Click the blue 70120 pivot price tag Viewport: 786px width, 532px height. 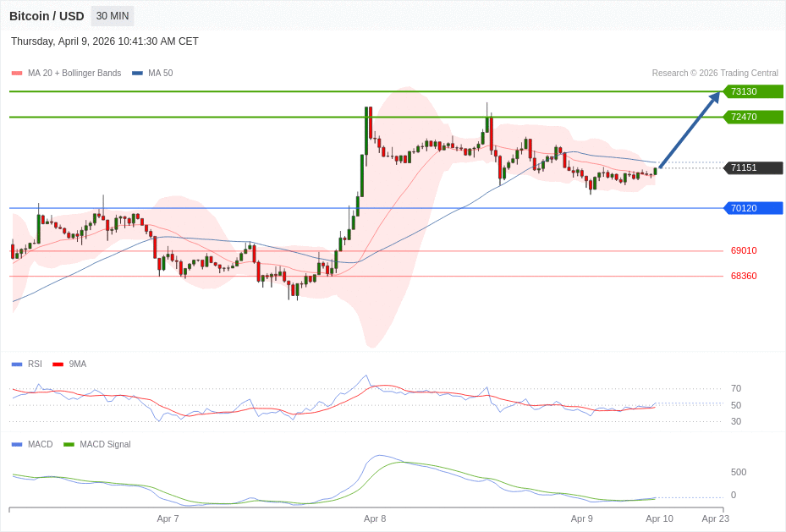tap(753, 208)
